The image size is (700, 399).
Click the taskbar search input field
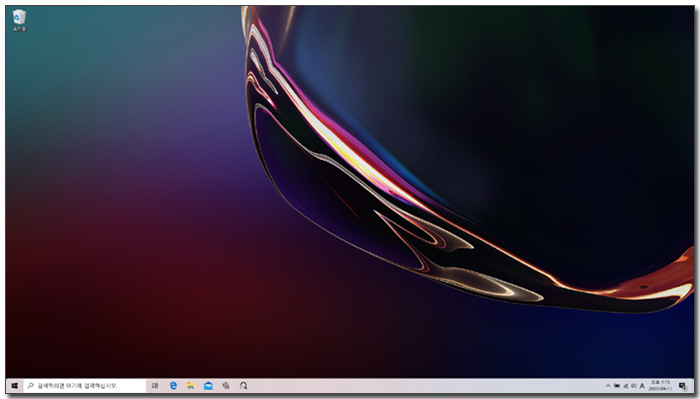(x=85, y=386)
